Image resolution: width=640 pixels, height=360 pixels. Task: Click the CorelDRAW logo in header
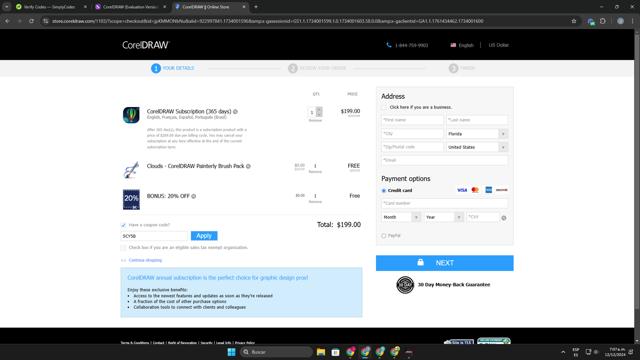pyautogui.click(x=145, y=45)
